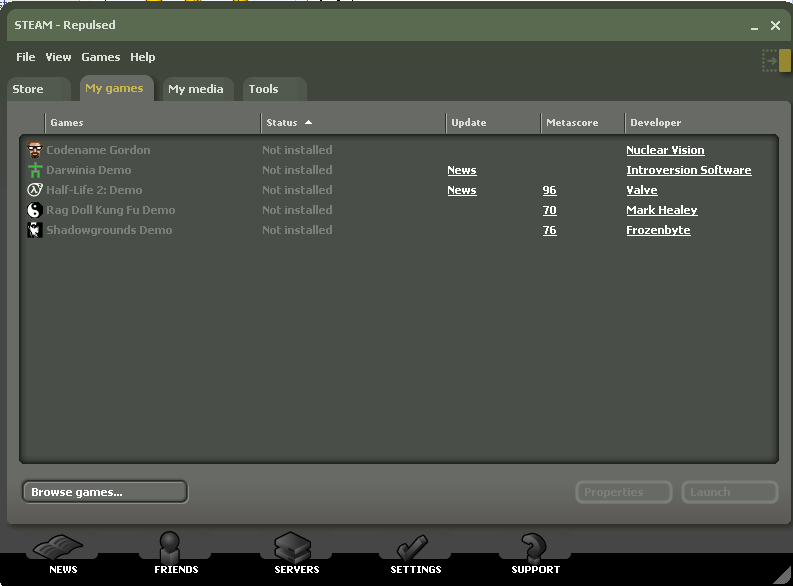Screen dimensions: 793x586
Task: Click the Browse games... button
Action: point(104,492)
